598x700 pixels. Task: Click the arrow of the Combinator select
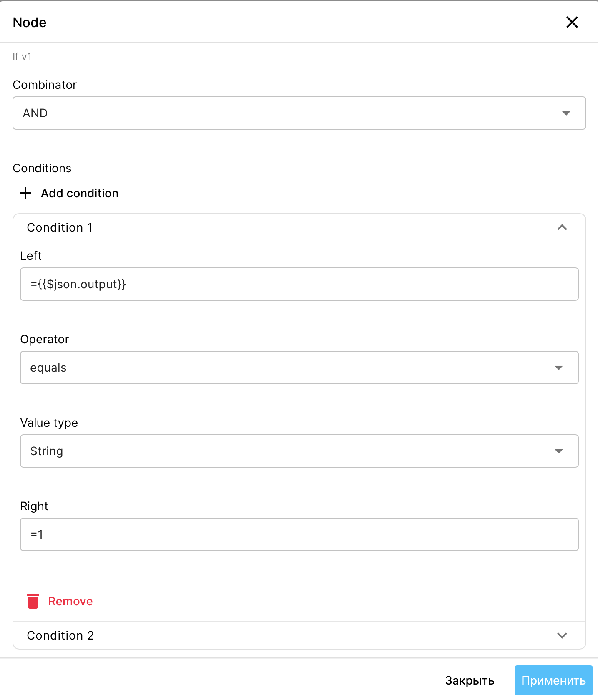click(566, 113)
